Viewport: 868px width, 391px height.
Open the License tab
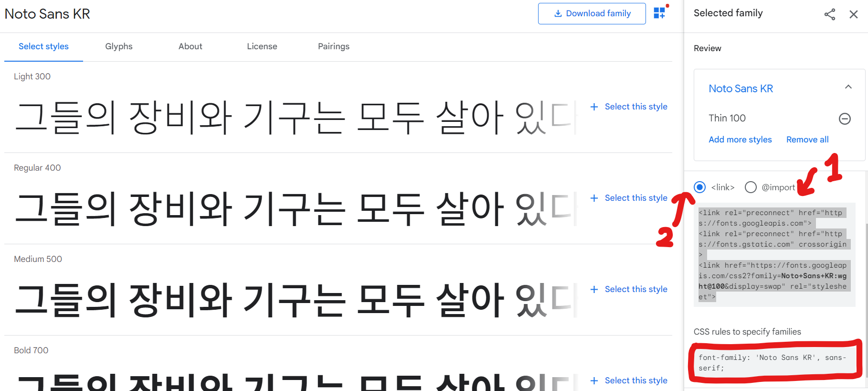point(262,47)
